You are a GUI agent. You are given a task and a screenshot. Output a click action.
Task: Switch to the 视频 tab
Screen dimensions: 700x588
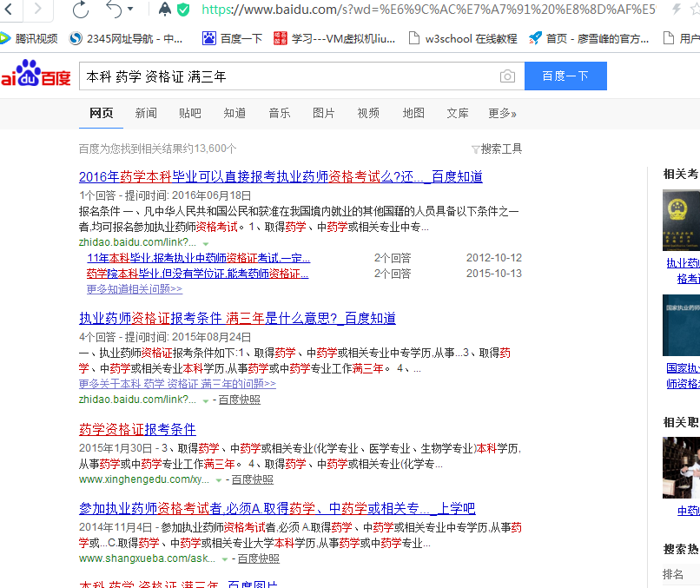[x=368, y=114]
